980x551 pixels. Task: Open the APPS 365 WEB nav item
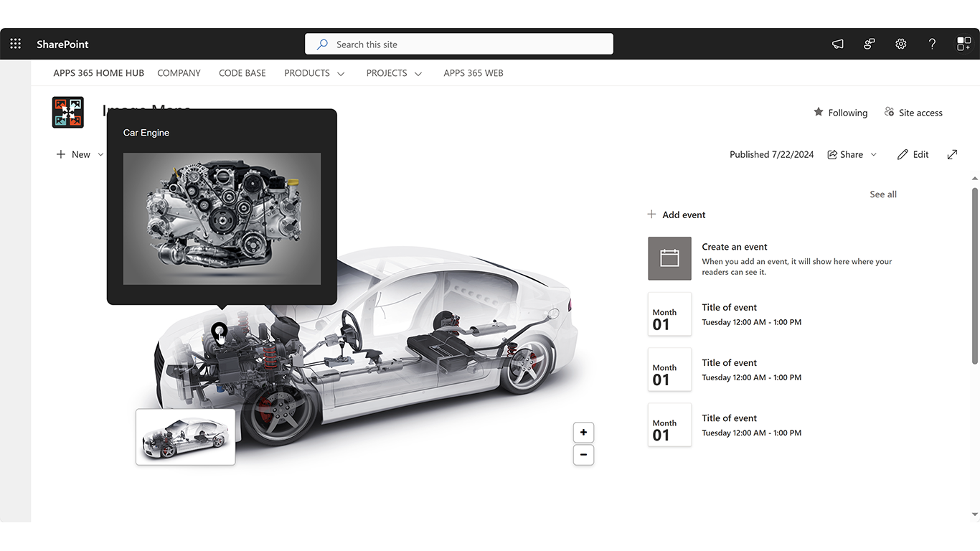pyautogui.click(x=473, y=73)
